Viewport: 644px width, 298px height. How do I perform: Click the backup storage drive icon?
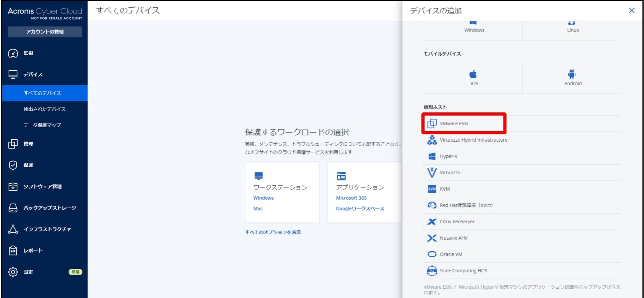(x=13, y=208)
